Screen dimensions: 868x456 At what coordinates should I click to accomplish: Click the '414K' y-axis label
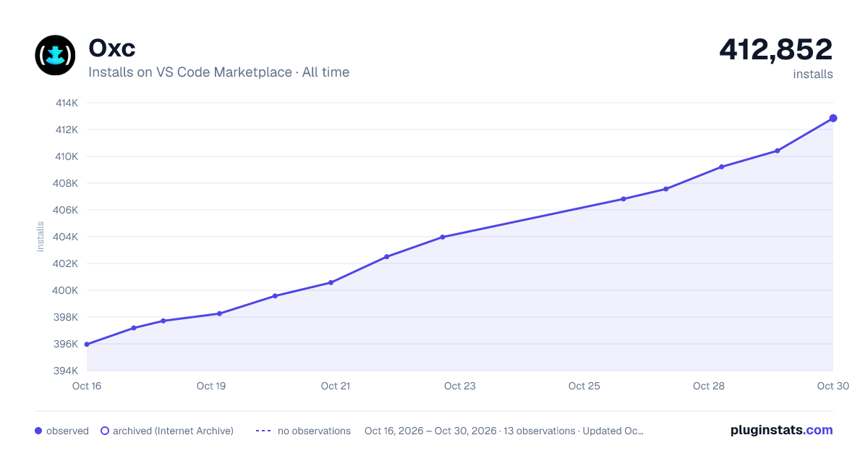point(67,103)
